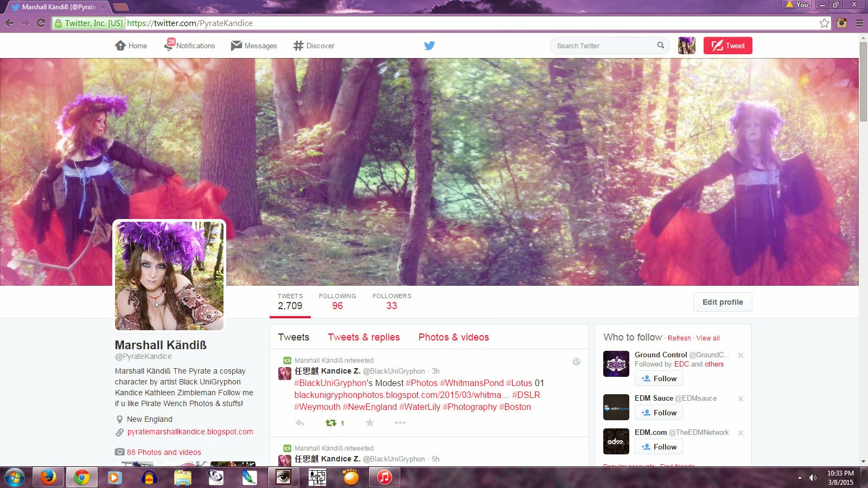Click the #DSLR hashtag
Image resolution: width=868 pixels, height=488 pixels.
pos(526,395)
